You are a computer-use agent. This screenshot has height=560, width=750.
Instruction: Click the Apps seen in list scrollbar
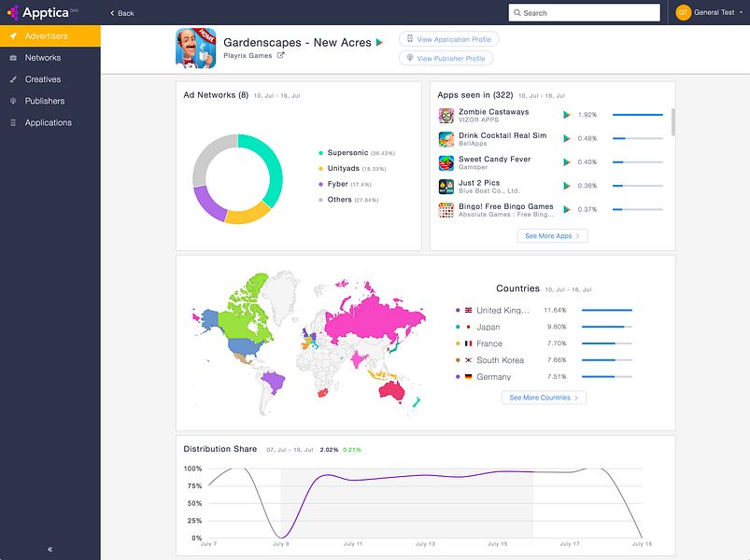673,122
